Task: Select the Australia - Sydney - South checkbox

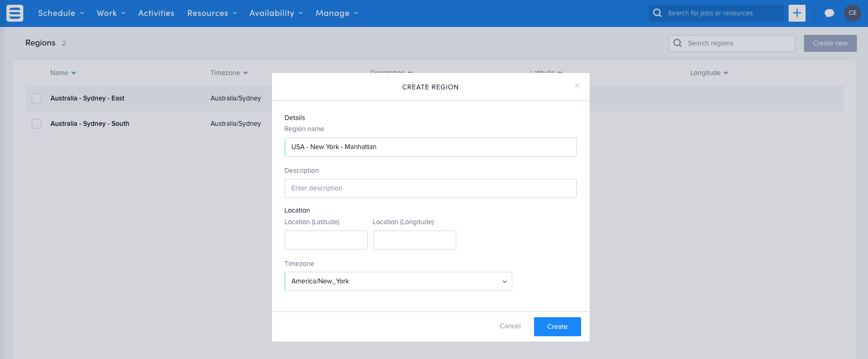Action: click(x=37, y=124)
